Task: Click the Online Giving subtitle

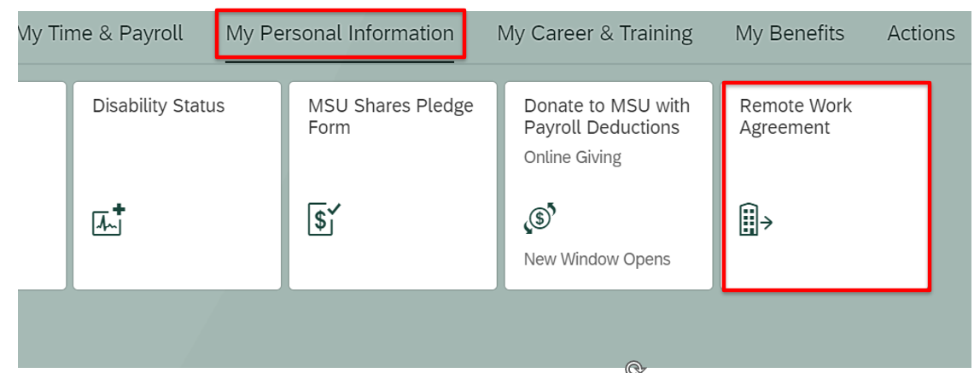Action: (x=572, y=157)
